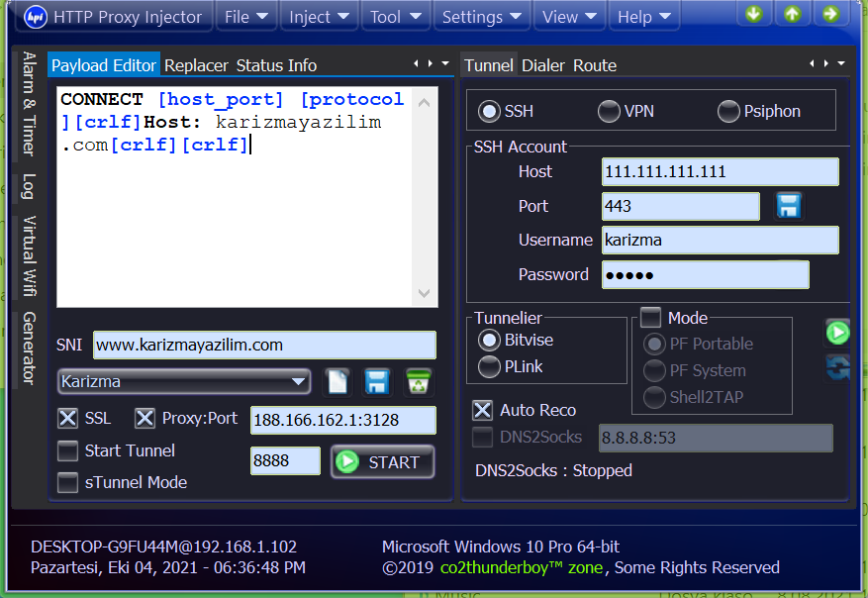Click payload editor scroll up arrow

(424, 103)
